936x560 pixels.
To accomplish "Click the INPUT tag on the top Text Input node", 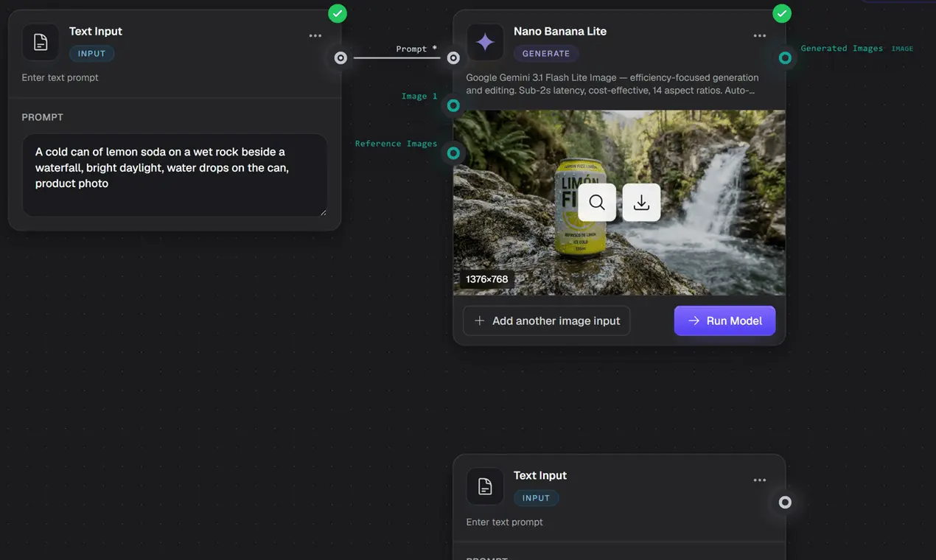I will pos(92,53).
